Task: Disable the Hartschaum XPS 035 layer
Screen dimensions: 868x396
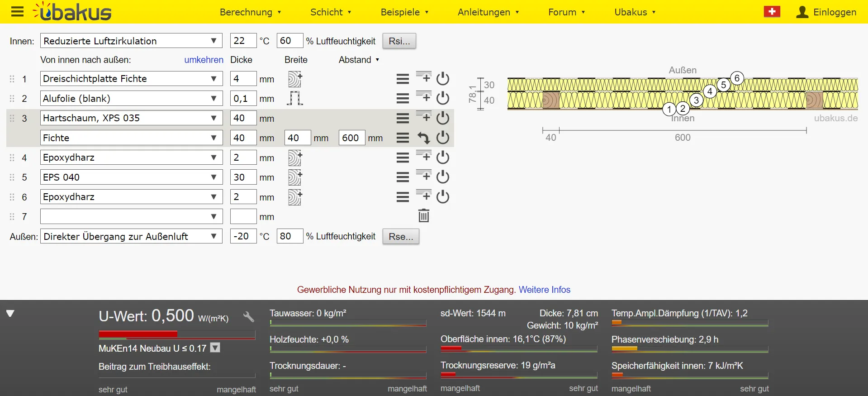Action: tap(443, 118)
